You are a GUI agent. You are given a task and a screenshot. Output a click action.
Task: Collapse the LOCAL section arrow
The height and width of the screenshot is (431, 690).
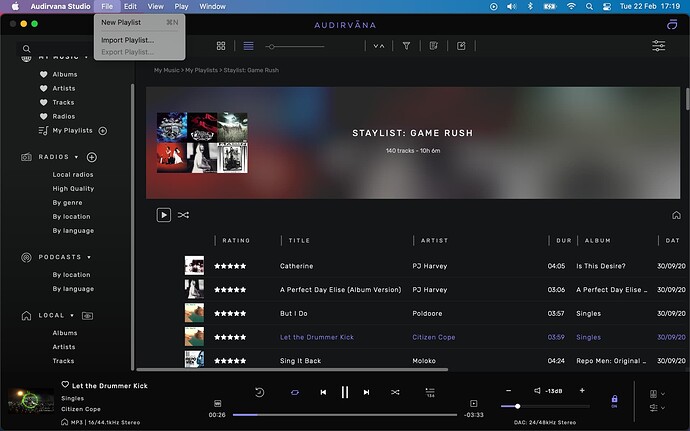point(72,316)
